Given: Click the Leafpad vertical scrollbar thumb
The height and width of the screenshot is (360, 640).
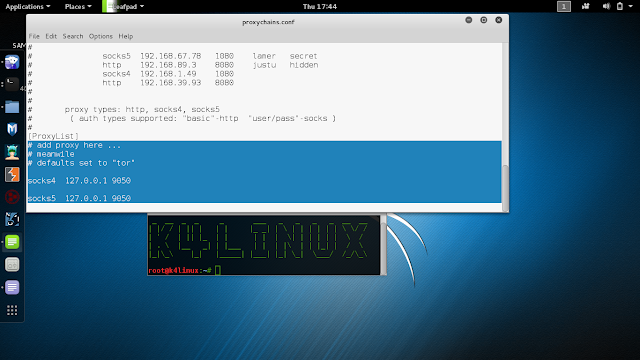Looking at the screenshot, I should click(x=505, y=188).
